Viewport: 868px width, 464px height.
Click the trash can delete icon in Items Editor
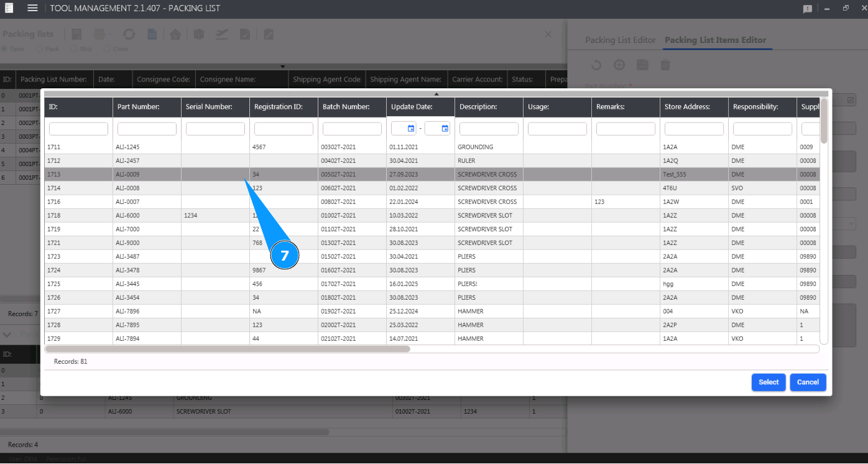click(x=665, y=65)
